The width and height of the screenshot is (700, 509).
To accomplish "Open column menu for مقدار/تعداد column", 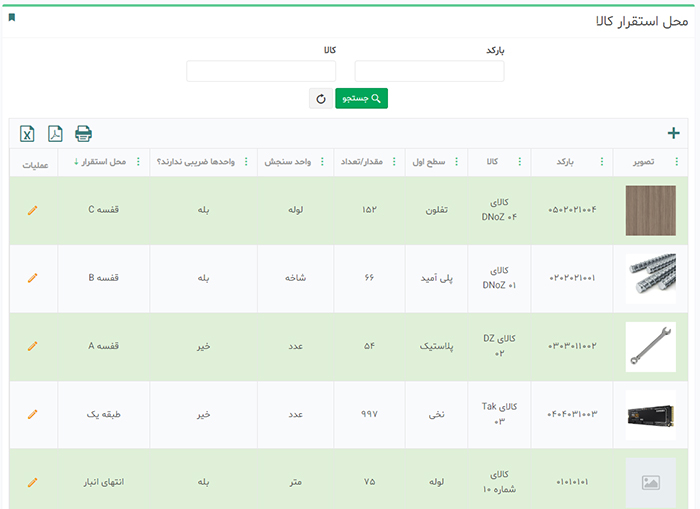I will pyautogui.click(x=394, y=162).
